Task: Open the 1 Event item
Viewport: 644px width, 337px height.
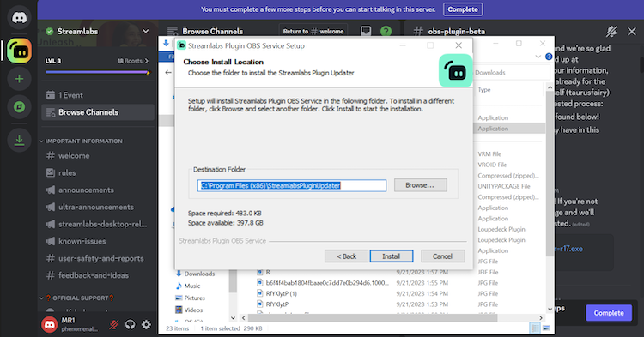Action: [98, 95]
